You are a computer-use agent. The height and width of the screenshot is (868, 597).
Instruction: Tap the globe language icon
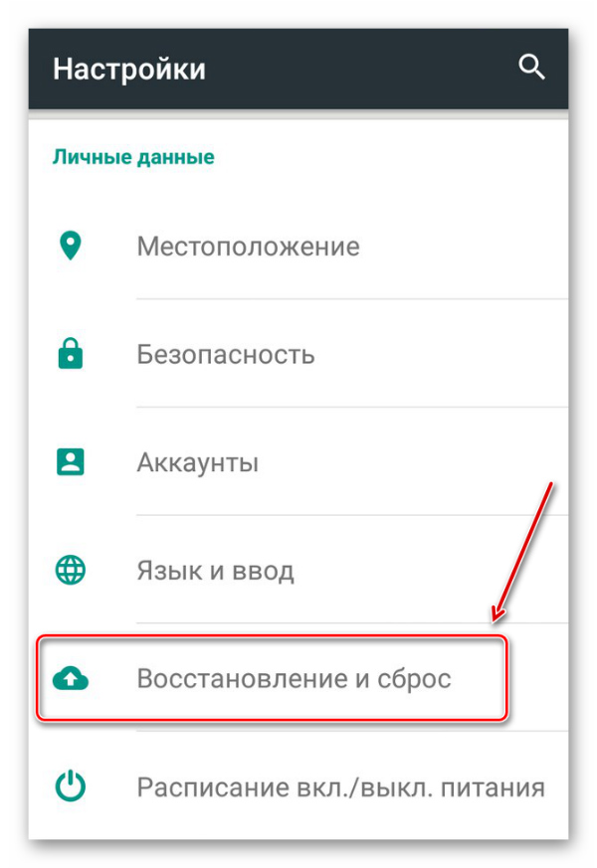click(71, 570)
